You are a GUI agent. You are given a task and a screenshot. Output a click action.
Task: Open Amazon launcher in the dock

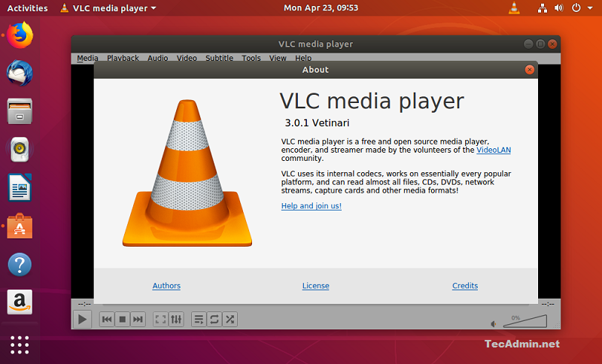click(x=20, y=302)
